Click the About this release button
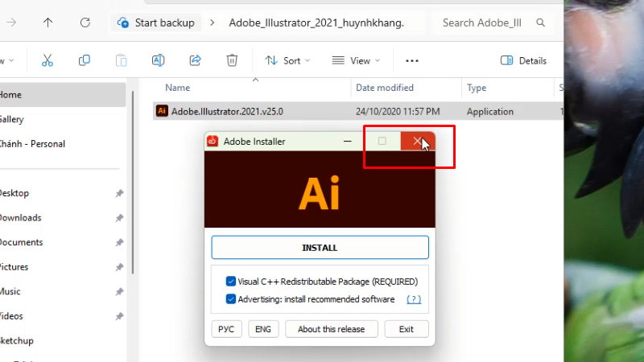 pyautogui.click(x=331, y=329)
